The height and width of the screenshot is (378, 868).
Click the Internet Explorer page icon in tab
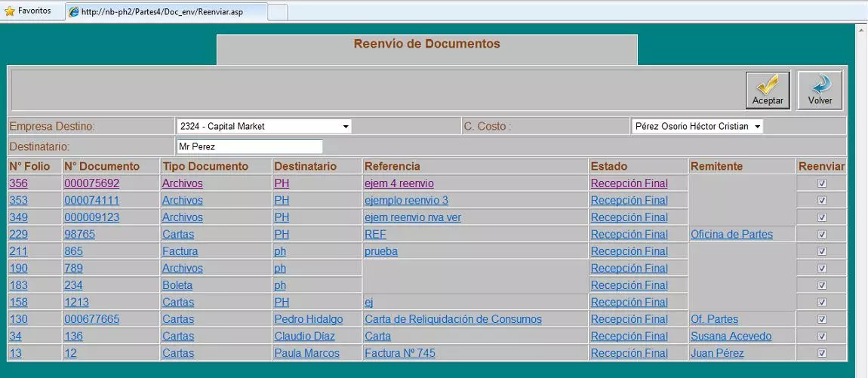coord(73,12)
